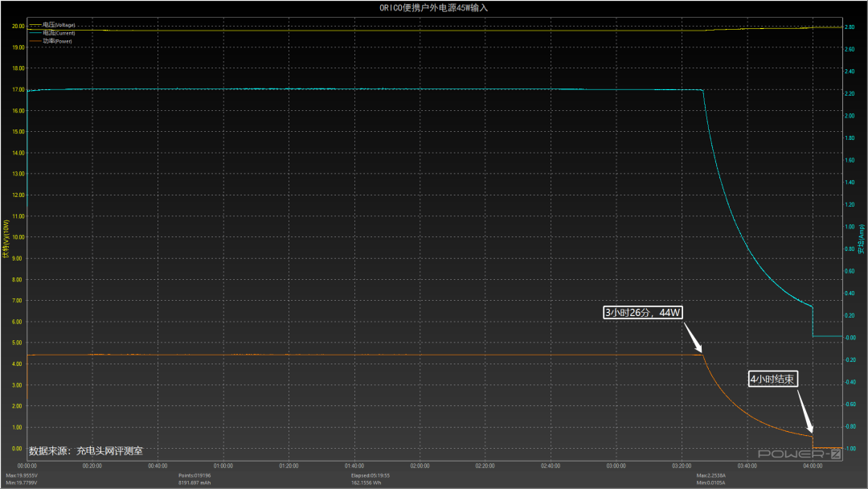This screenshot has height=489, width=868.
Task: Click the 0.00 value on voltage axis
Action: (17, 449)
